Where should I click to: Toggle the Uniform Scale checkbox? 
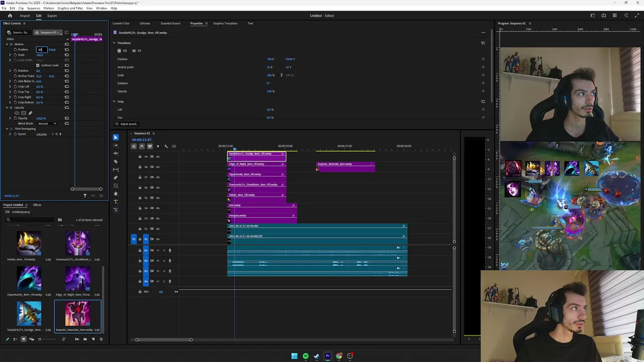pos(38,65)
